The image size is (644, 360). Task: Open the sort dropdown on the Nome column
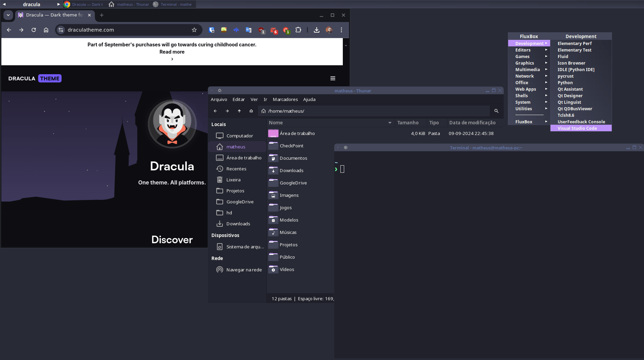pyautogui.click(x=390, y=123)
